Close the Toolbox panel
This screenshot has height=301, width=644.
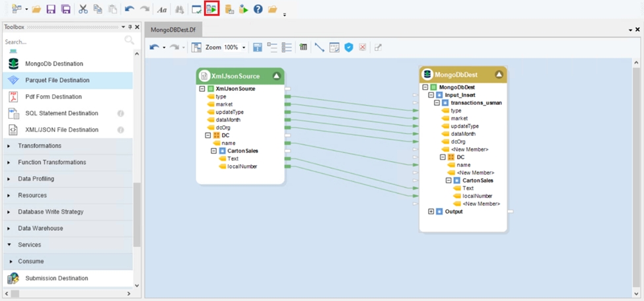click(137, 27)
